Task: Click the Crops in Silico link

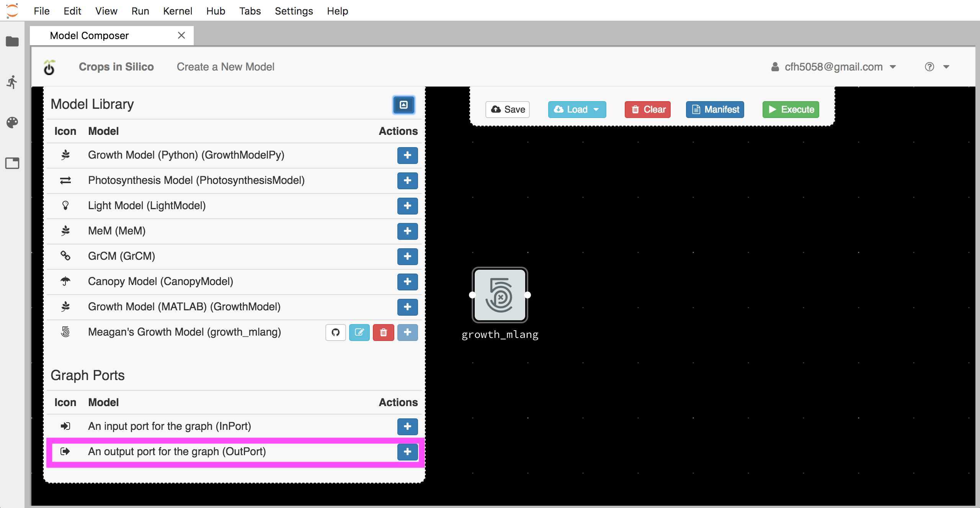Action: point(116,67)
